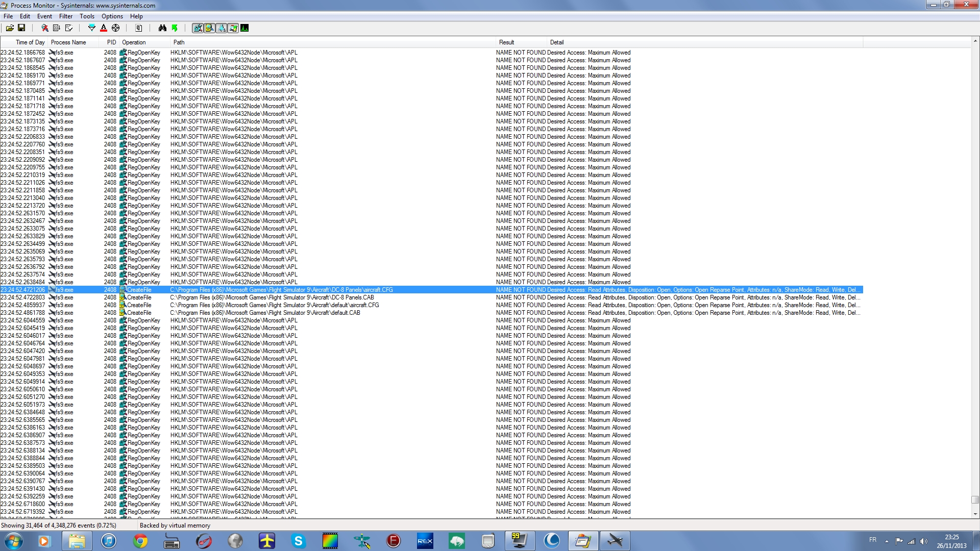980x551 pixels.
Task: Open the Process Tree toolbar icon
Action: pos(139,28)
